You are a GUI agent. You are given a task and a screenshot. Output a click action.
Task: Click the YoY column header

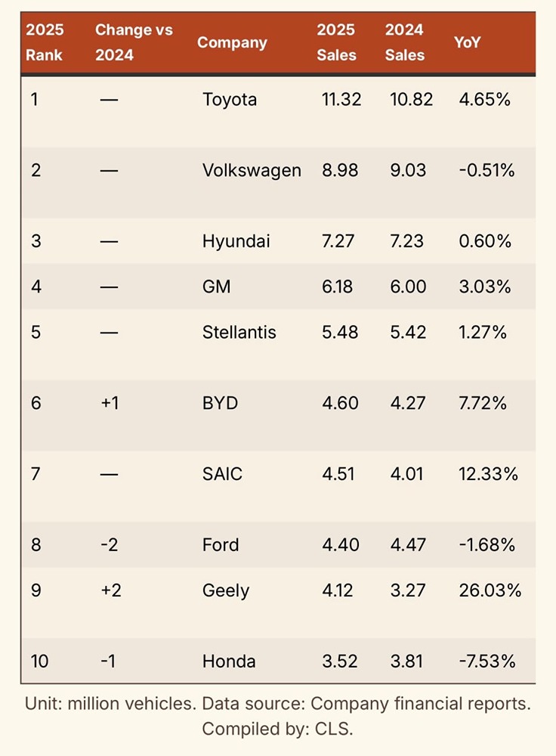tap(467, 42)
